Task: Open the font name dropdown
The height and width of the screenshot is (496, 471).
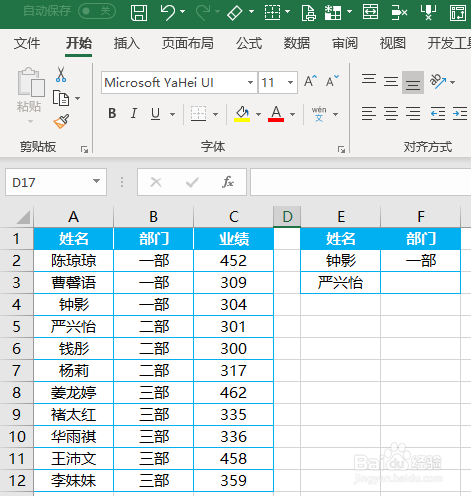Action: click(250, 82)
